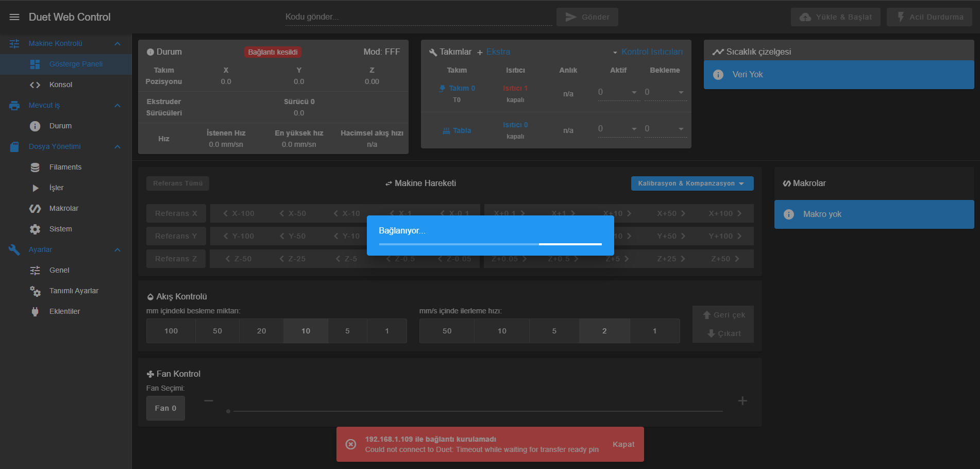
Task: Click the Tabla bed heater icon
Action: pos(446,131)
